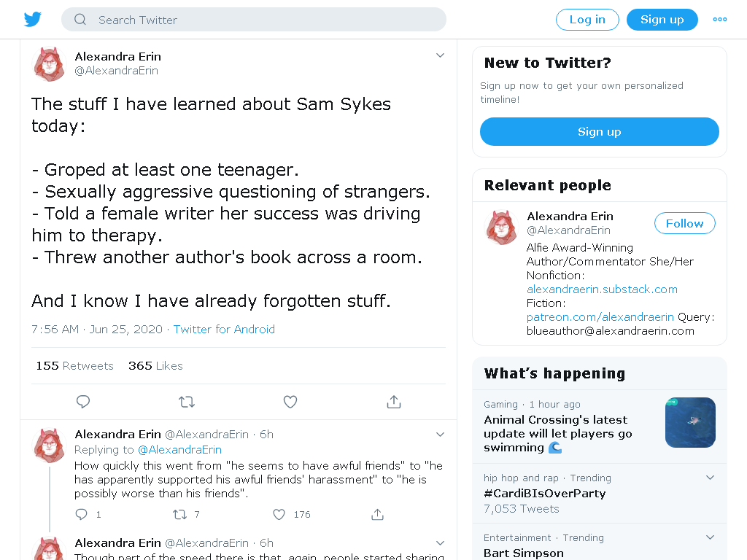Like the main tweet with heart icon
The height and width of the screenshot is (560, 747).
pyautogui.click(x=290, y=402)
